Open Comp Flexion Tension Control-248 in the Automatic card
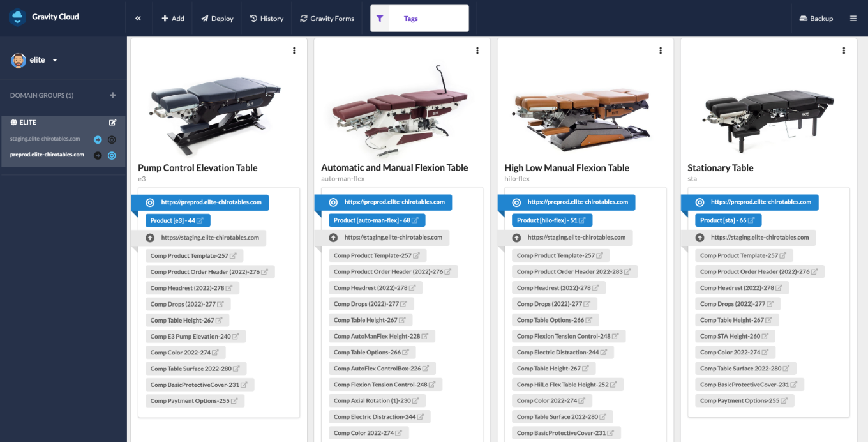868x442 pixels. click(385, 385)
